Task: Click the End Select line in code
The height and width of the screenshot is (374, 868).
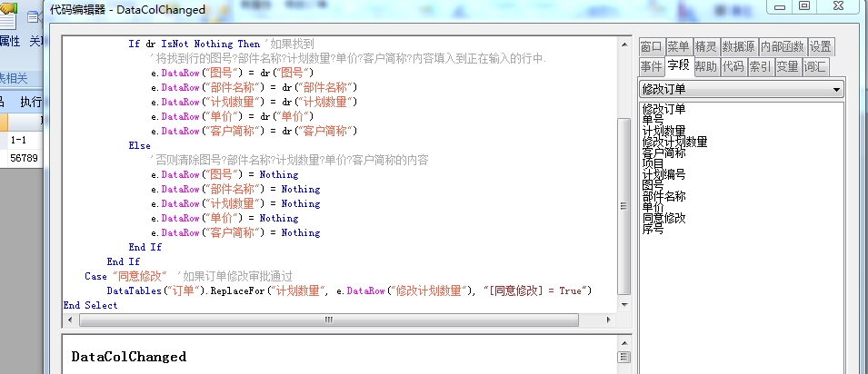Action: tap(91, 305)
